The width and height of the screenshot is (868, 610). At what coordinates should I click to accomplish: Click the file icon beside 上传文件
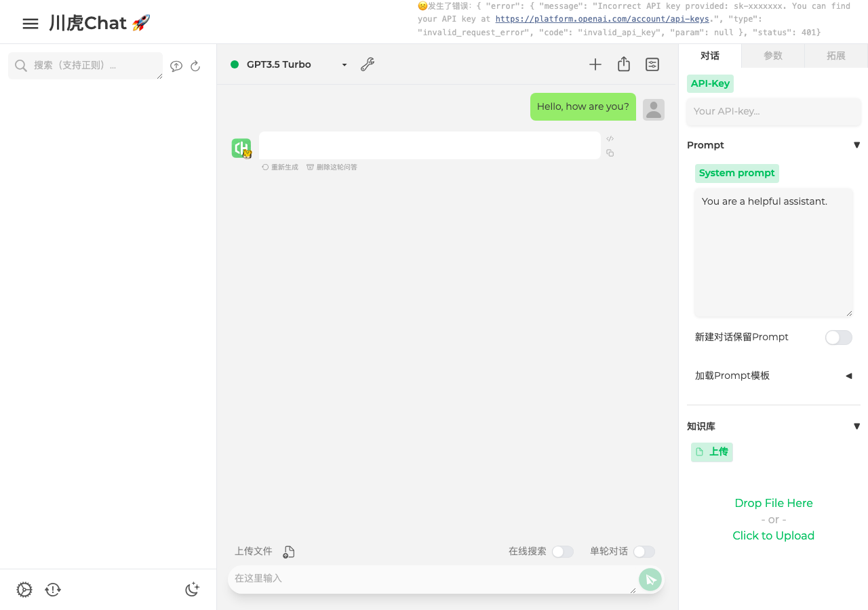[289, 552]
